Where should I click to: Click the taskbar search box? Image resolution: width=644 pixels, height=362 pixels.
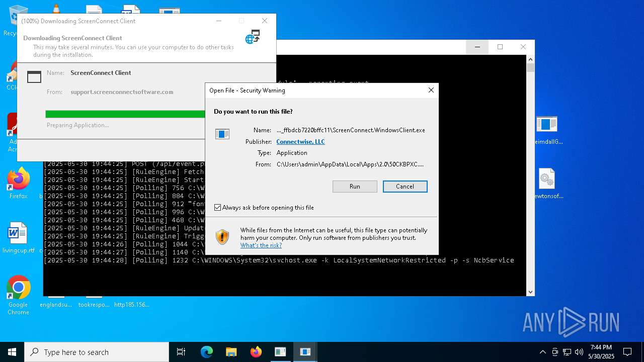click(97, 352)
